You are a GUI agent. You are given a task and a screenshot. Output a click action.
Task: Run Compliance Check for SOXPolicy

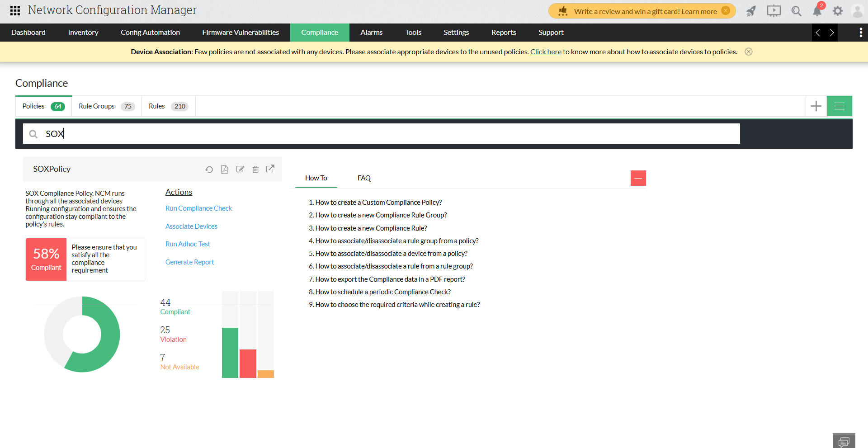[198, 208]
